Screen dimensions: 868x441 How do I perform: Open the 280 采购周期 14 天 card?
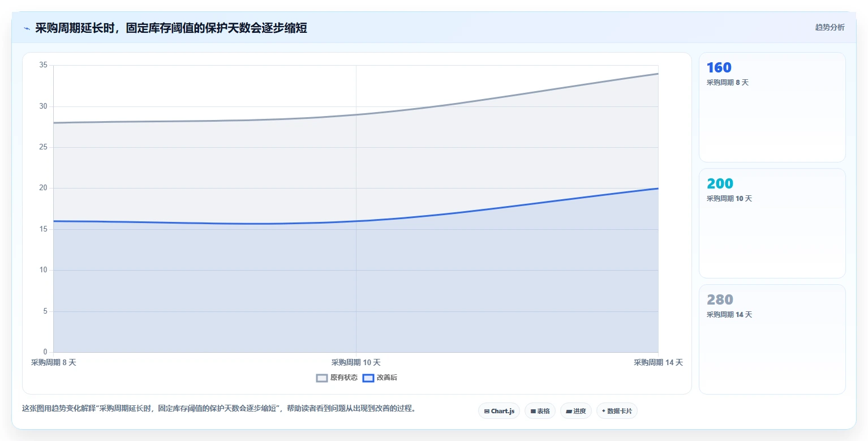772,339
